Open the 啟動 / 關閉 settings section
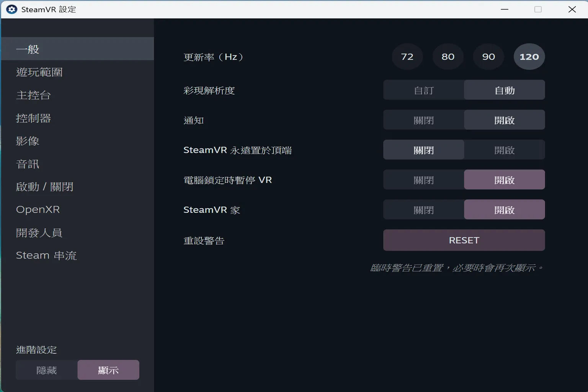This screenshot has height=392, width=588. [44, 186]
